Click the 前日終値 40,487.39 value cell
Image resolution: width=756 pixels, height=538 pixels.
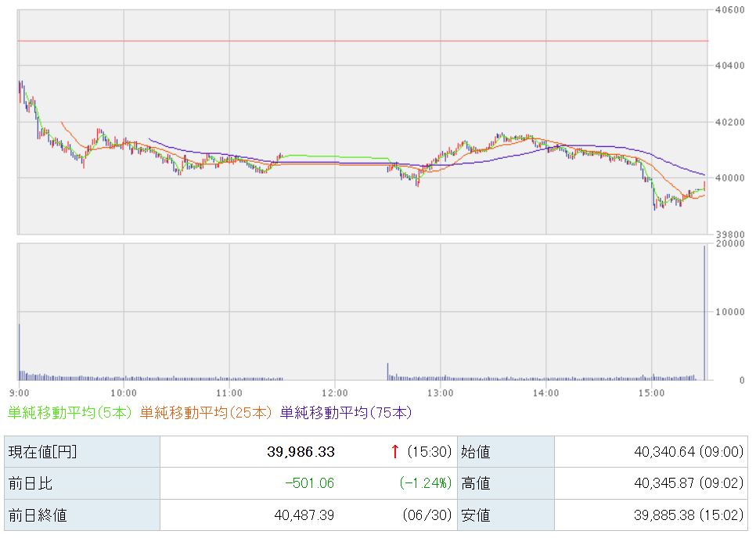pyautogui.click(x=308, y=515)
